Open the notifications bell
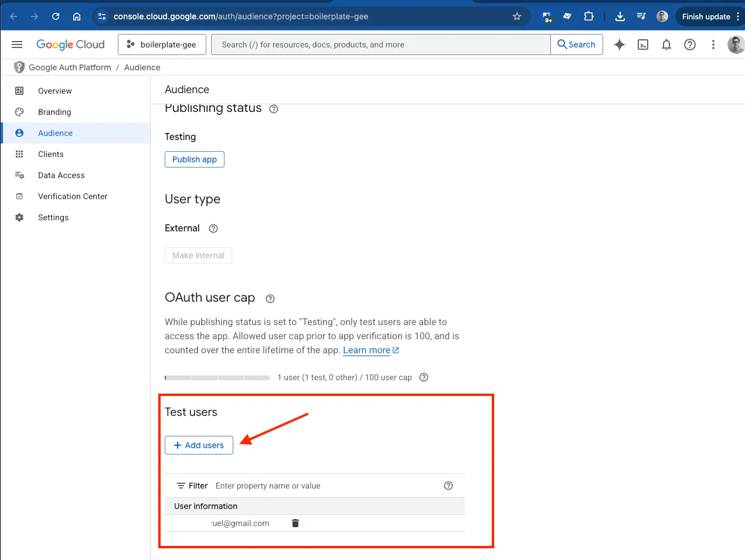Viewport: 745px width, 560px height. (x=666, y=45)
